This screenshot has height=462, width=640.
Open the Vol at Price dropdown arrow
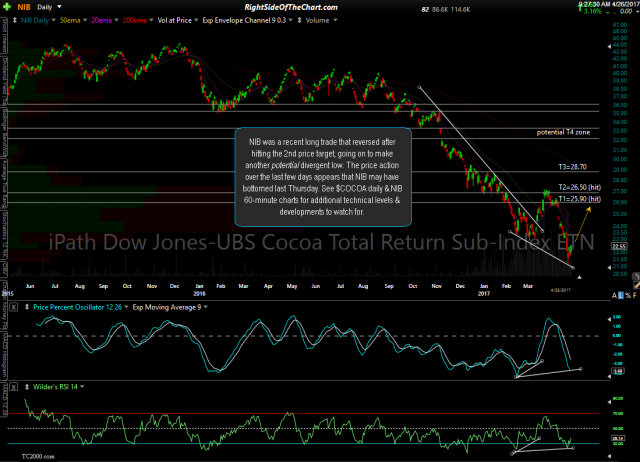click(x=196, y=20)
